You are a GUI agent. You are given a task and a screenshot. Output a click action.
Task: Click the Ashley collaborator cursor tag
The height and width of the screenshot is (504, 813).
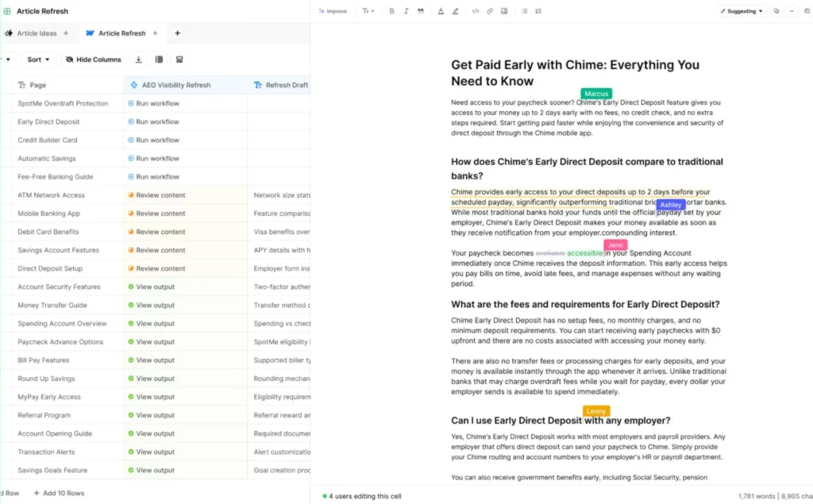(670, 205)
